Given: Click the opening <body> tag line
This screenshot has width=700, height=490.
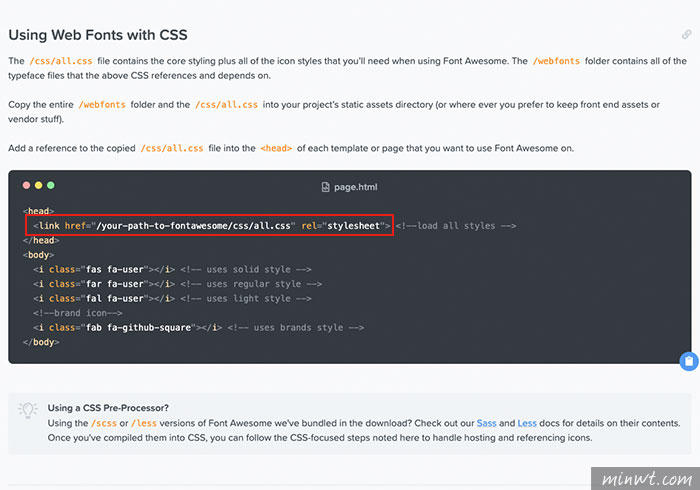Looking at the screenshot, I should [x=38, y=255].
